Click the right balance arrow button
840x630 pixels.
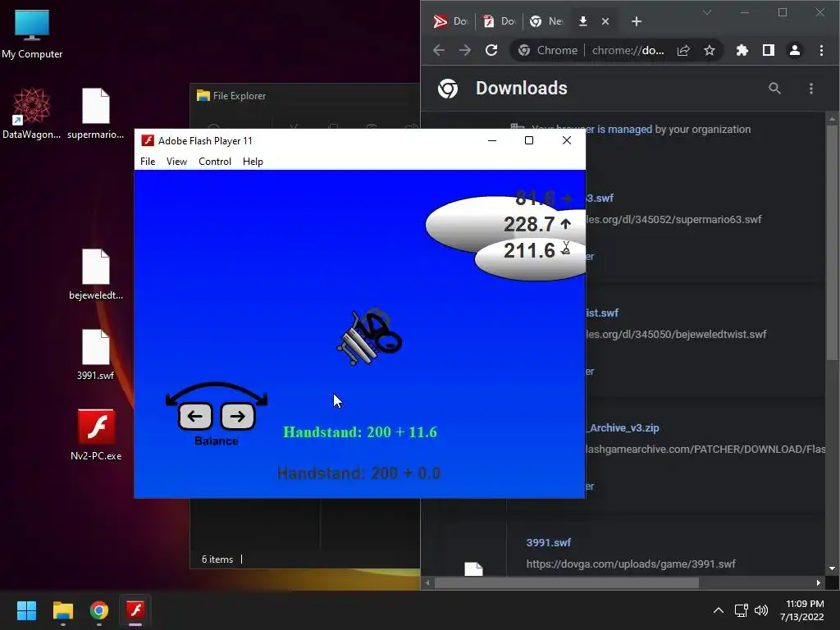pyautogui.click(x=238, y=416)
